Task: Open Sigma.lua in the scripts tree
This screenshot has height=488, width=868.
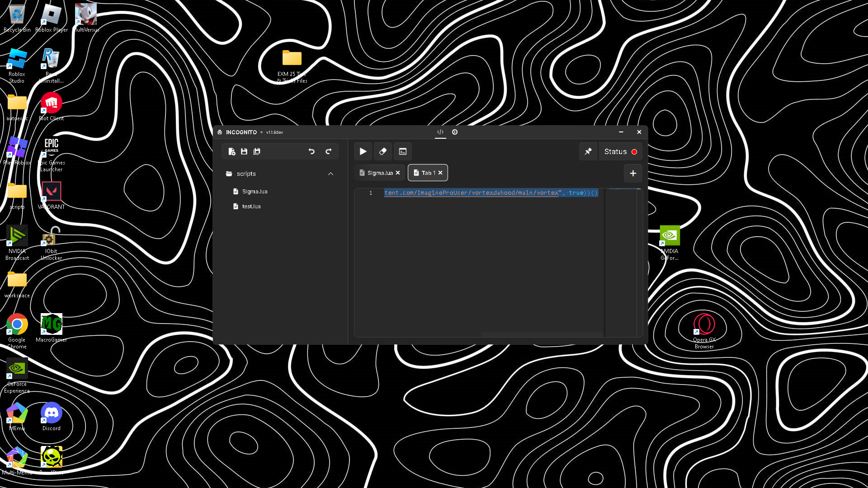Action: [255, 192]
